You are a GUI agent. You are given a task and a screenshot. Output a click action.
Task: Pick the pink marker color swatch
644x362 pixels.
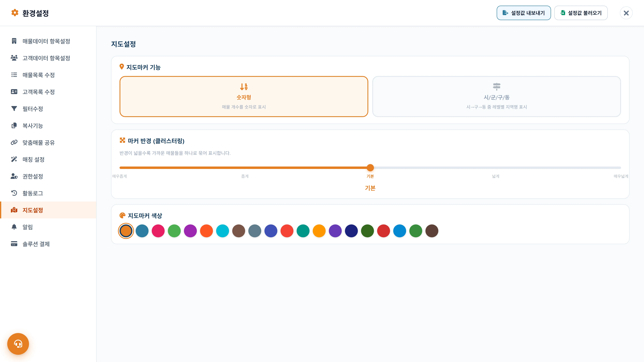coord(158,231)
